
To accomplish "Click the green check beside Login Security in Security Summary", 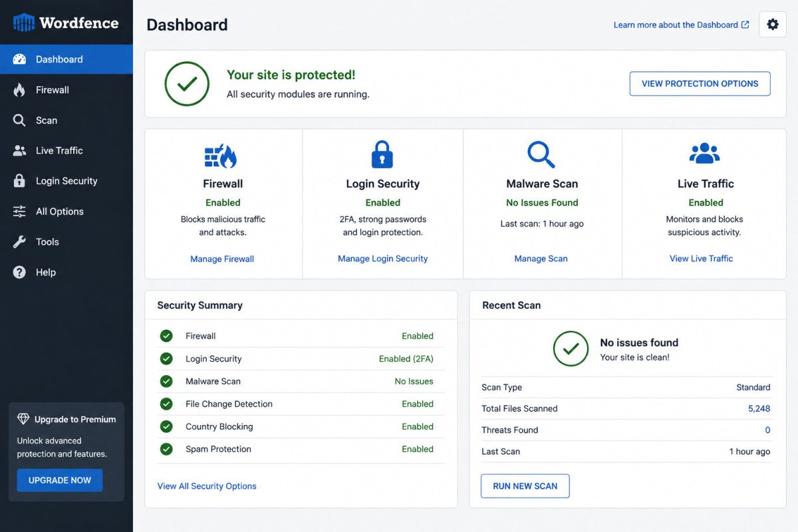I will tap(166, 359).
